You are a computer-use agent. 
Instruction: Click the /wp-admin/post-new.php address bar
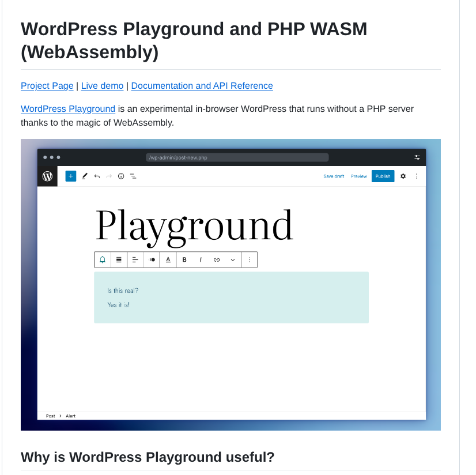click(237, 157)
